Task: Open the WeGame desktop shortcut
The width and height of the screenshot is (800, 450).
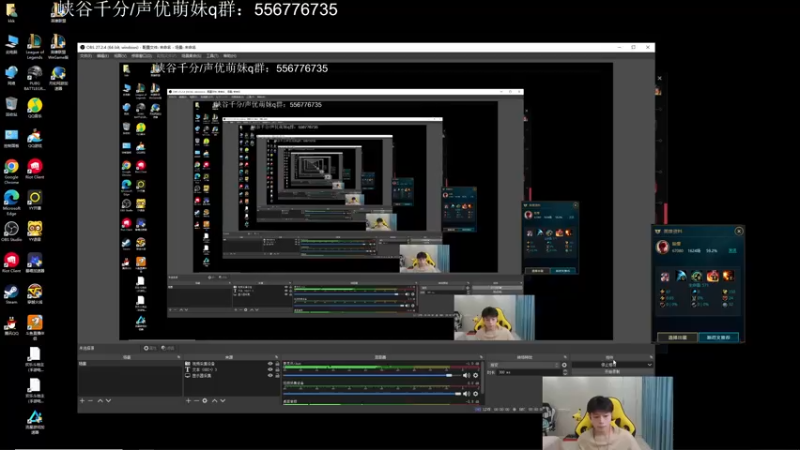Action: click(x=58, y=45)
